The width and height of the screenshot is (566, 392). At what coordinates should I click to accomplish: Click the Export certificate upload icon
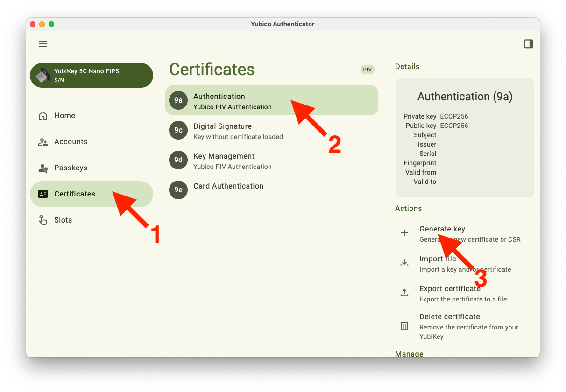pos(404,293)
